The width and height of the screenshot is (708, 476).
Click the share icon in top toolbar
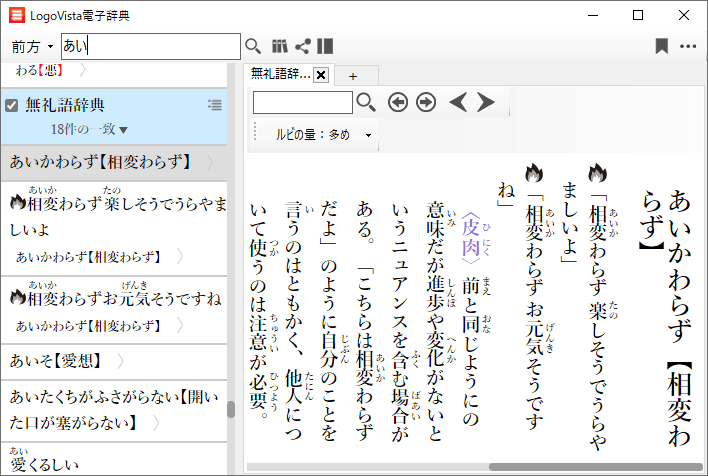[303, 46]
